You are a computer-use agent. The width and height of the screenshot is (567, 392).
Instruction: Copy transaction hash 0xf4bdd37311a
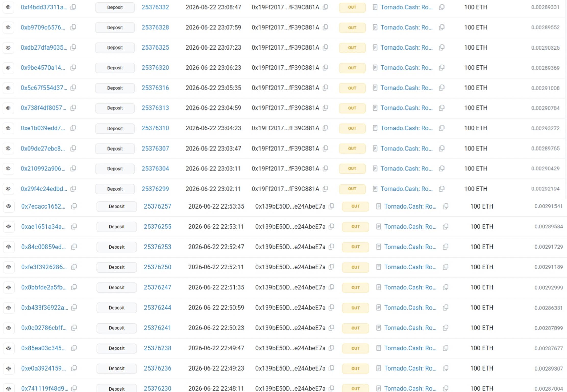(73, 7)
